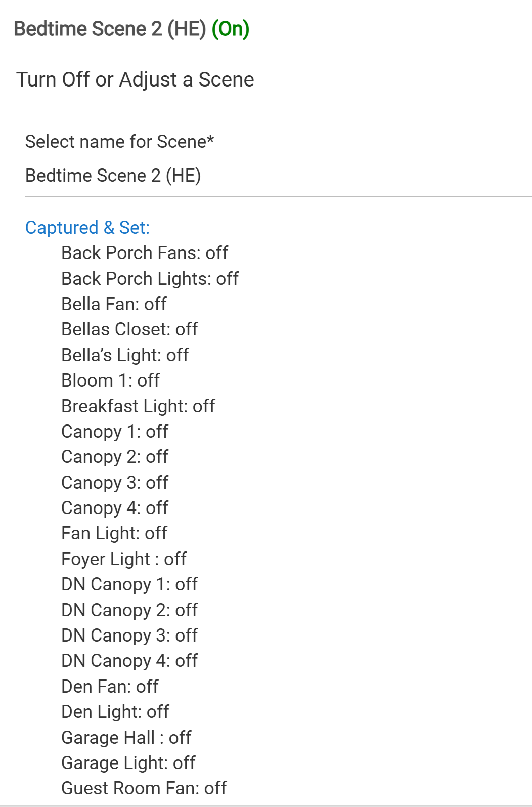The width and height of the screenshot is (532, 807).
Task: Click the Breakfast Light: off entry
Action: [x=138, y=406]
